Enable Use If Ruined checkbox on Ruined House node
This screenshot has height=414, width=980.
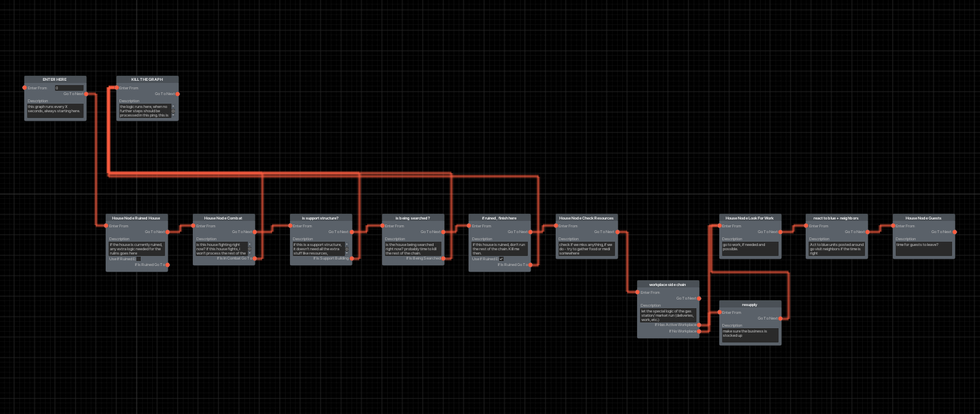tap(139, 258)
